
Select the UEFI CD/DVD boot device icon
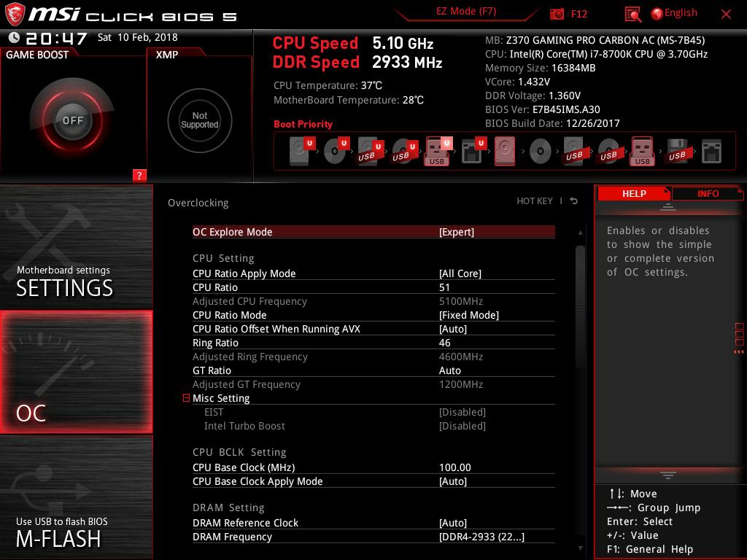(336, 151)
